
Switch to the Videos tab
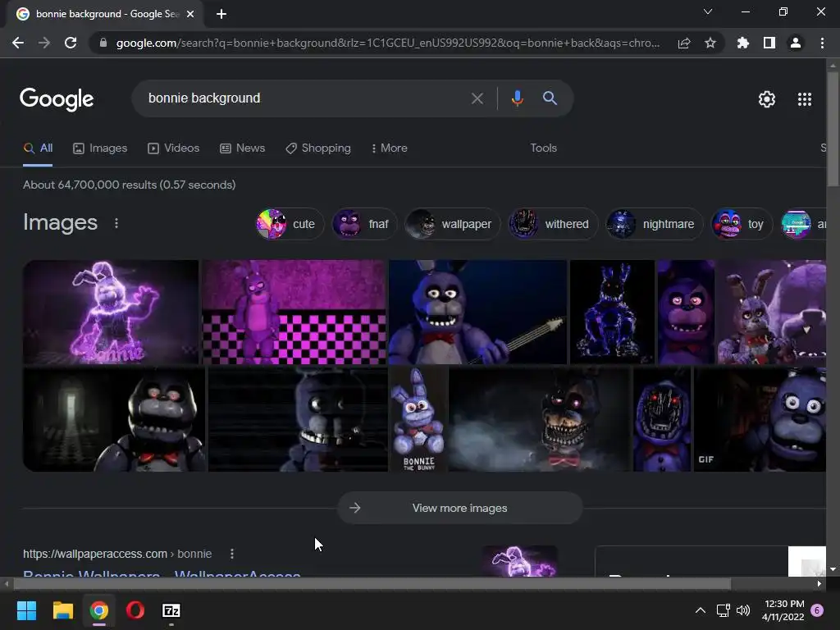tap(174, 148)
